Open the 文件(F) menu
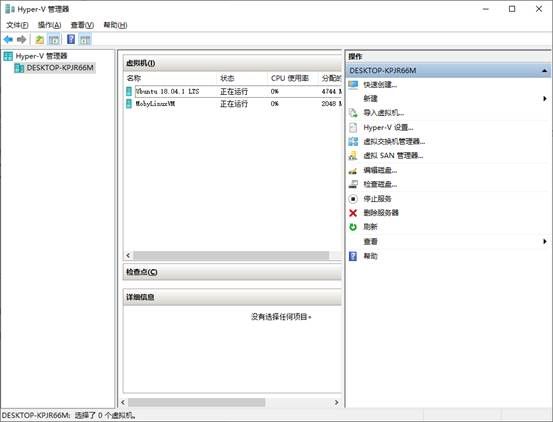 pos(17,25)
